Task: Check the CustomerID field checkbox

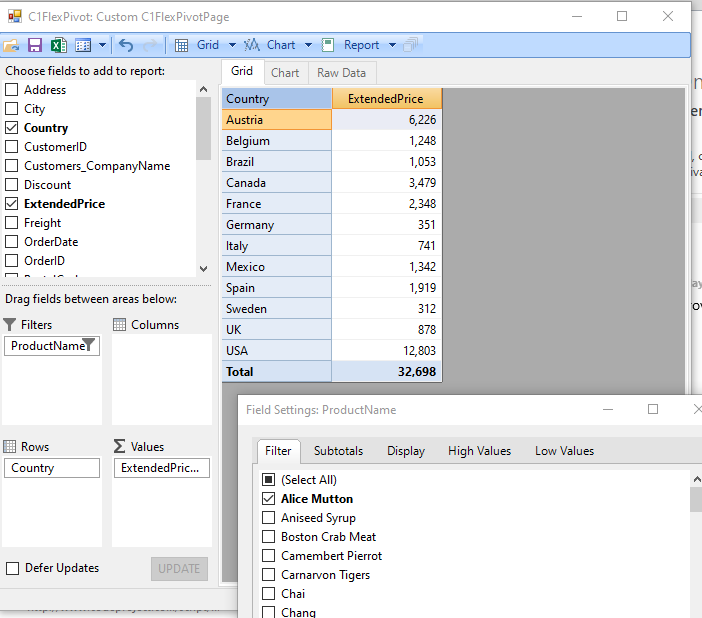Action: (x=12, y=146)
